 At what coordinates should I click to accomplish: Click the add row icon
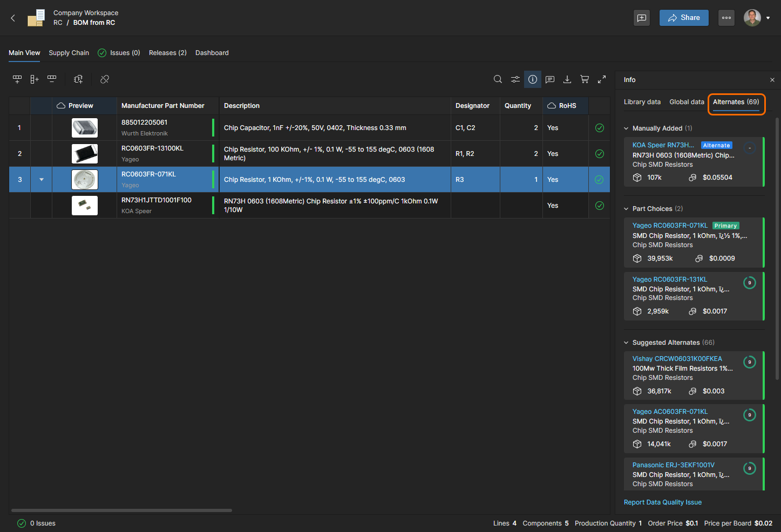coord(17,79)
